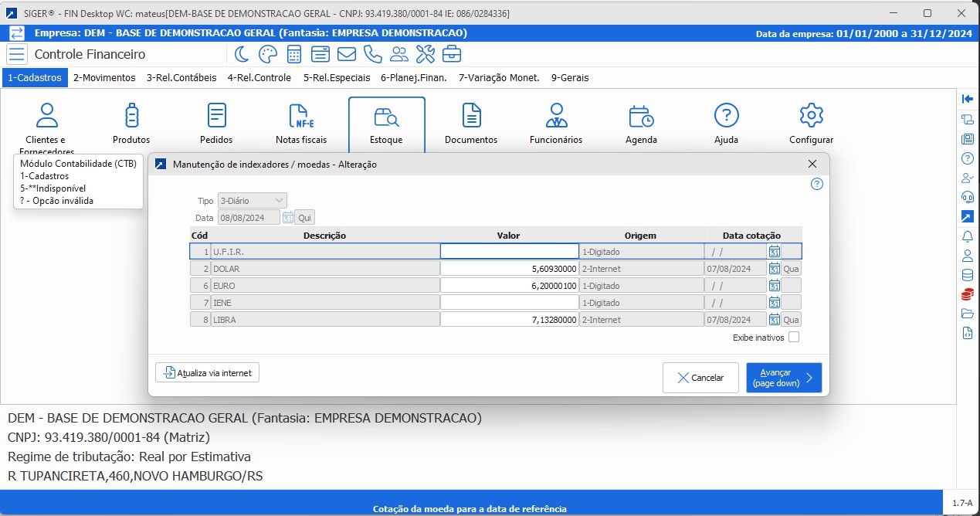Screen dimensions: 980x516
Task: Click the envelope mail icon in toolbar
Action: 347,54
